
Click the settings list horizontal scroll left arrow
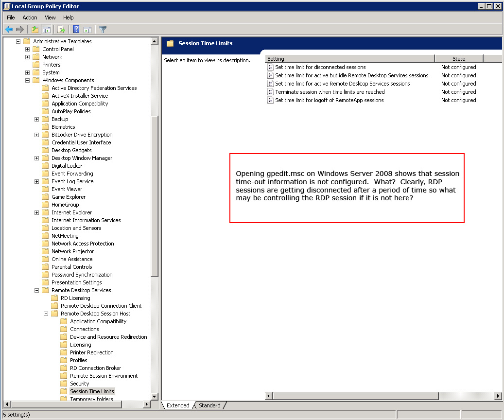[269, 396]
